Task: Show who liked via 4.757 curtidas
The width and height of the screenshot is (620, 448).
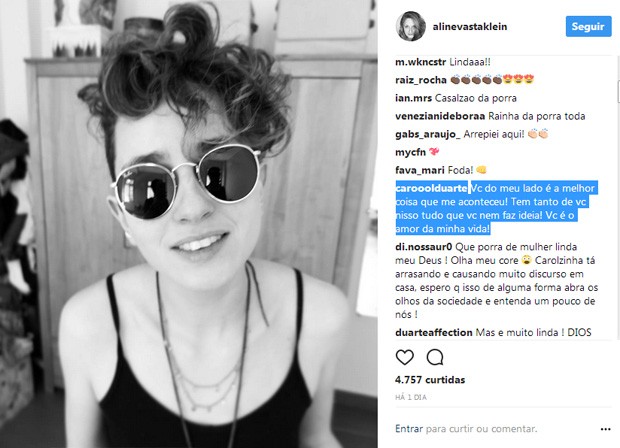Action: click(x=430, y=380)
